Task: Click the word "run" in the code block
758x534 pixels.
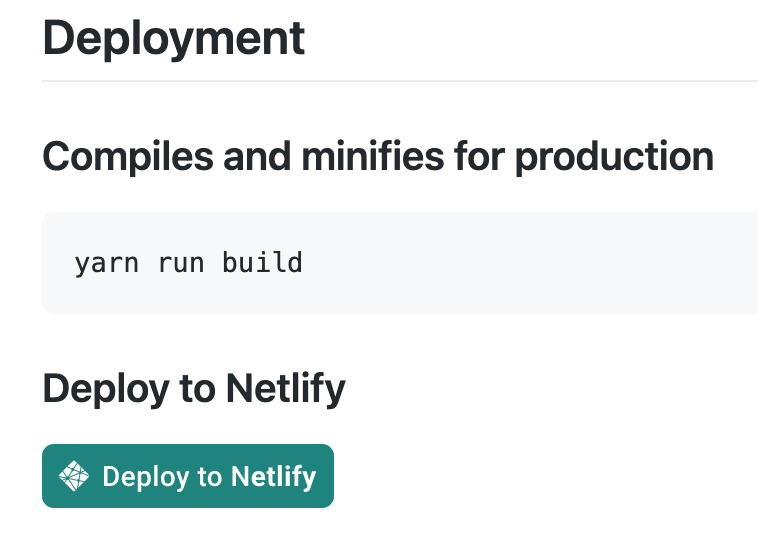Action: coord(179,263)
